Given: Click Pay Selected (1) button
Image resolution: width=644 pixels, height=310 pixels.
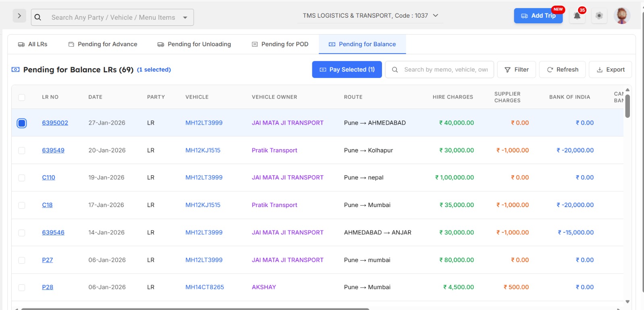Looking at the screenshot, I should (x=347, y=70).
